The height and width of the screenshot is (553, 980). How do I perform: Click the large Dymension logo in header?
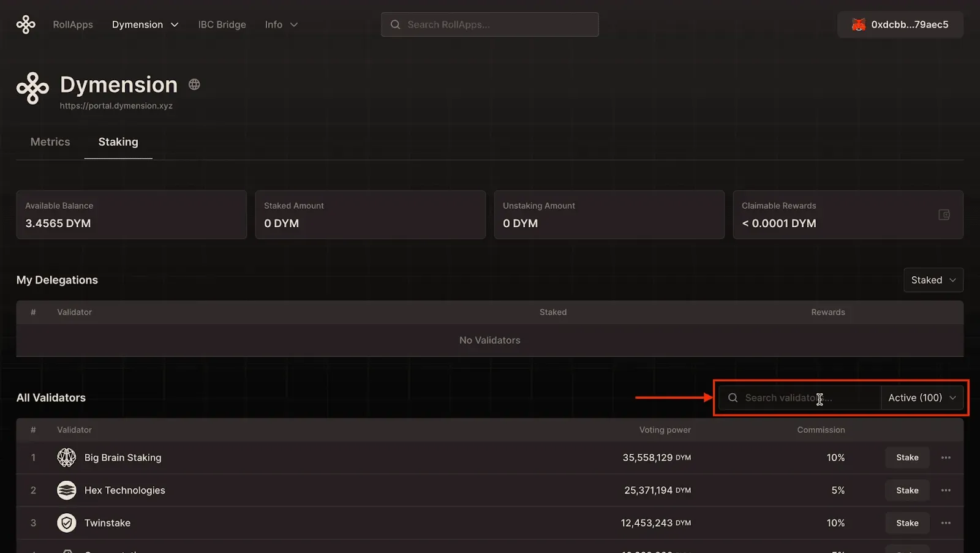pos(32,88)
